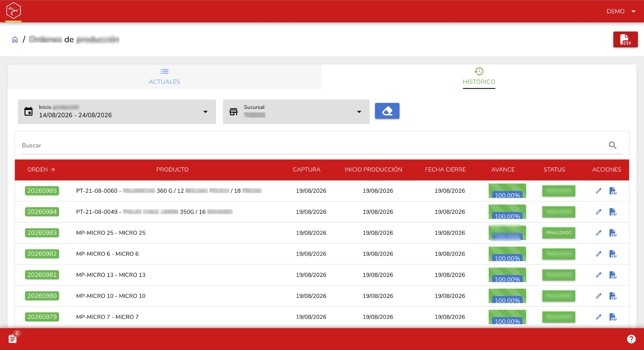The image size is (644, 350).
Task: Clear filters with the eraser button
Action: point(387,111)
